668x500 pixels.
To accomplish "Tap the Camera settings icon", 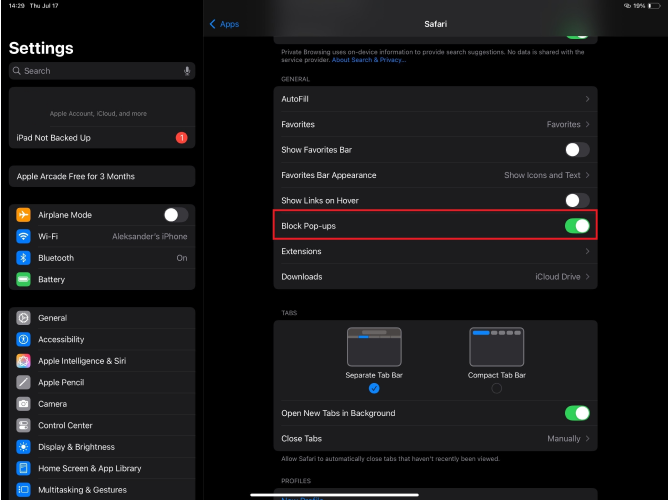I will click(23, 404).
